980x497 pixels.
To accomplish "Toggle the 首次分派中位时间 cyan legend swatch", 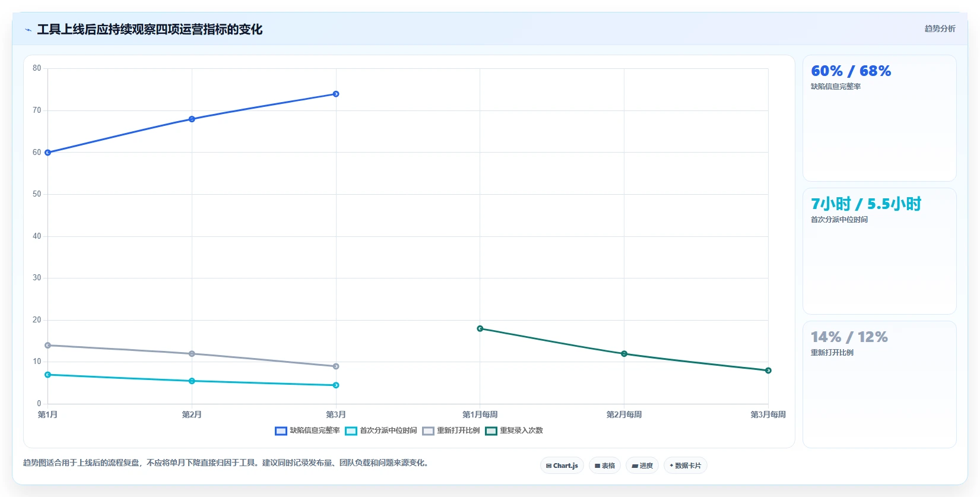I will tap(351, 431).
